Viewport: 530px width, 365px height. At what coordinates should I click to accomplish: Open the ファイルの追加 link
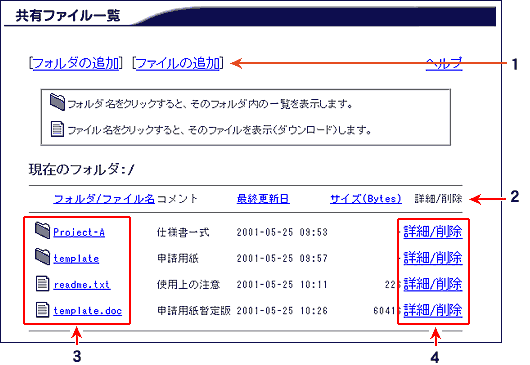[x=178, y=63]
